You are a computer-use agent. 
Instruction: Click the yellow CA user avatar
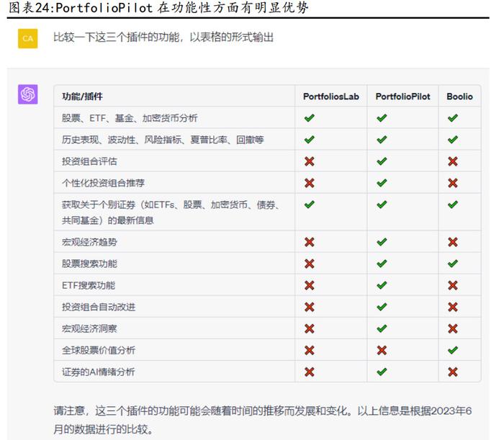click(27, 39)
